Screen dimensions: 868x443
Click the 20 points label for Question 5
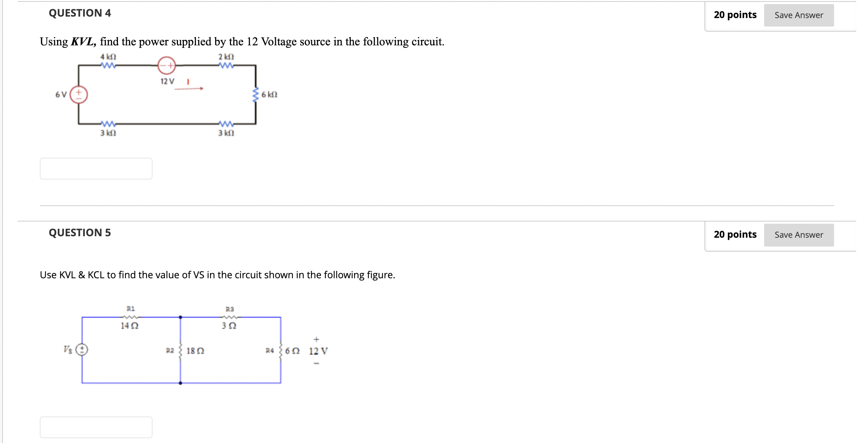point(735,234)
